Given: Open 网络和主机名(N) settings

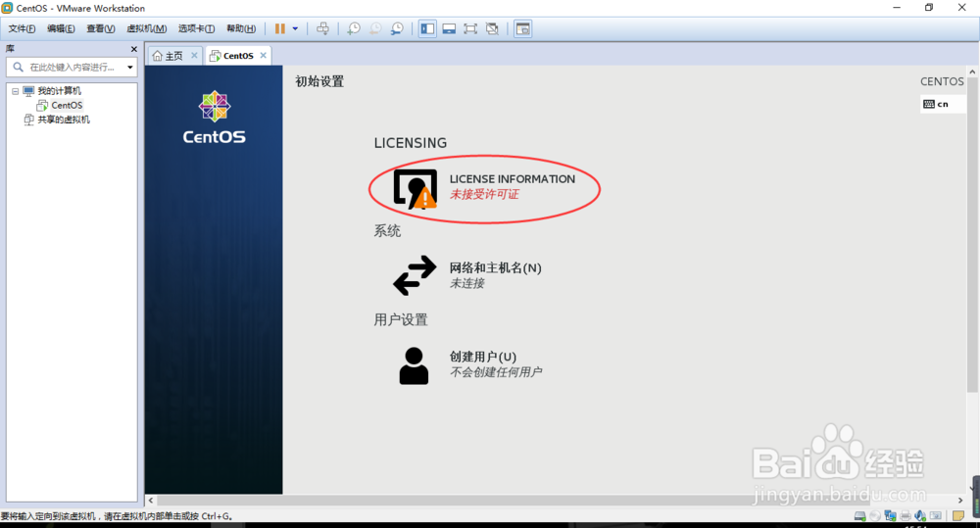Looking at the screenshot, I should pyautogui.click(x=467, y=275).
